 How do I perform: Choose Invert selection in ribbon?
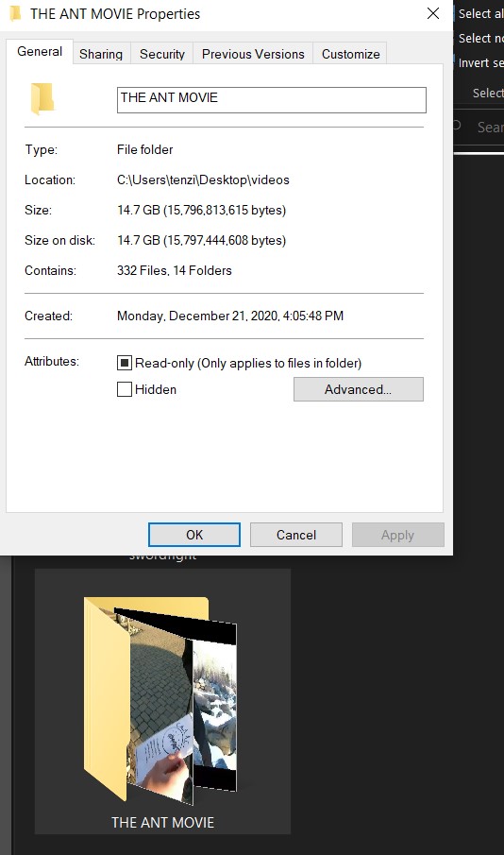[x=479, y=62]
